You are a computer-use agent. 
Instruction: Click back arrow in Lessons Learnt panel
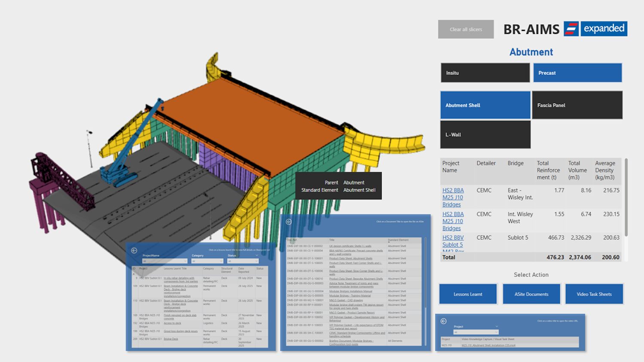tap(134, 250)
